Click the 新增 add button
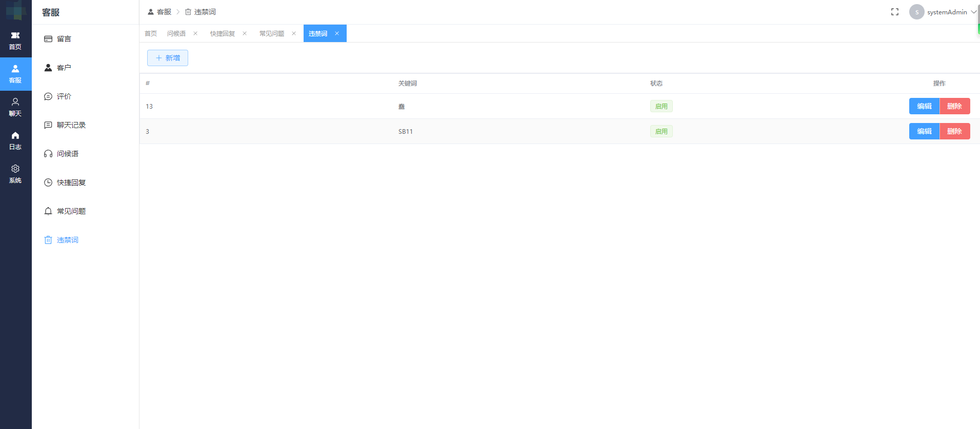Viewport: 980px width, 429px height. [x=168, y=58]
